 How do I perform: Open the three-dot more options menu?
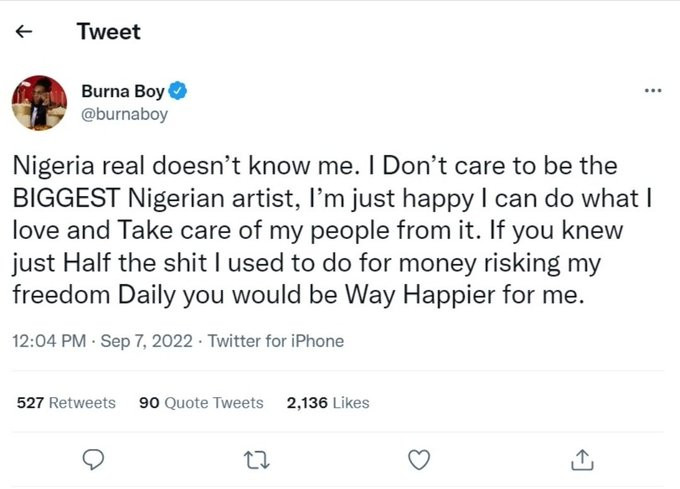[x=653, y=91]
